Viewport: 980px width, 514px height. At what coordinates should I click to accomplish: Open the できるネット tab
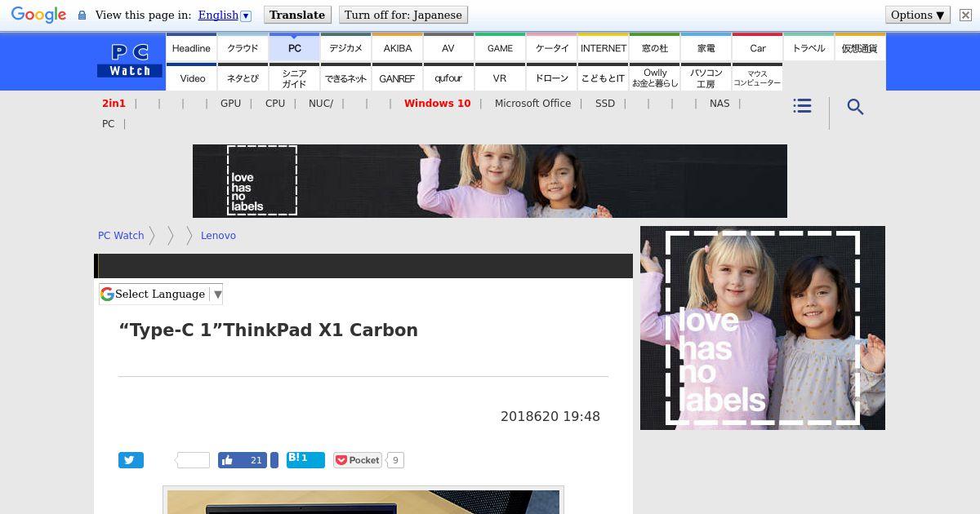pos(345,78)
